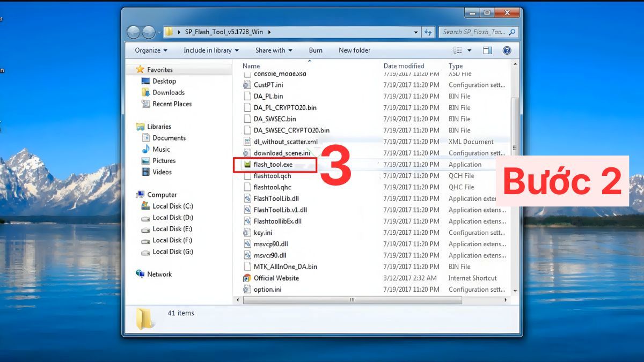Click the Music library icon
This screenshot has height=362, width=644.
145,149
